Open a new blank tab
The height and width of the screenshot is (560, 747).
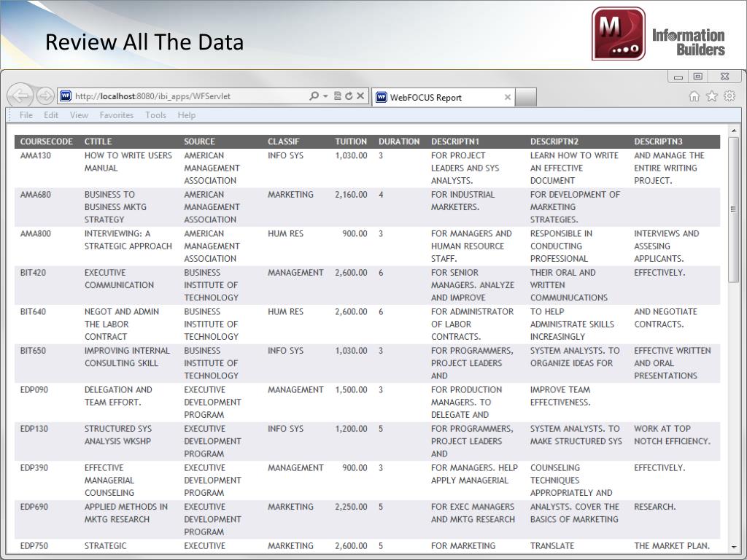526,97
